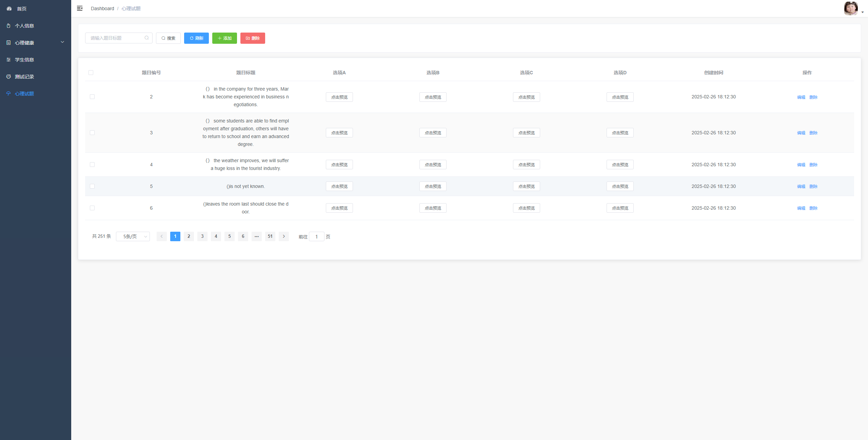The image size is (868, 440).
Task: Click the 首页 dashboard icon in sidebar
Action: point(9,8)
